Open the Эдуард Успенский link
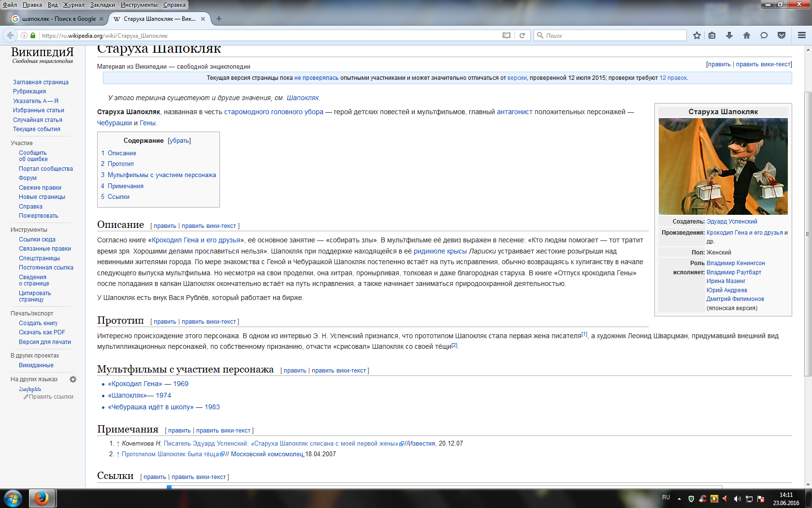The height and width of the screenshot is (508, 812). coord(732,222)
